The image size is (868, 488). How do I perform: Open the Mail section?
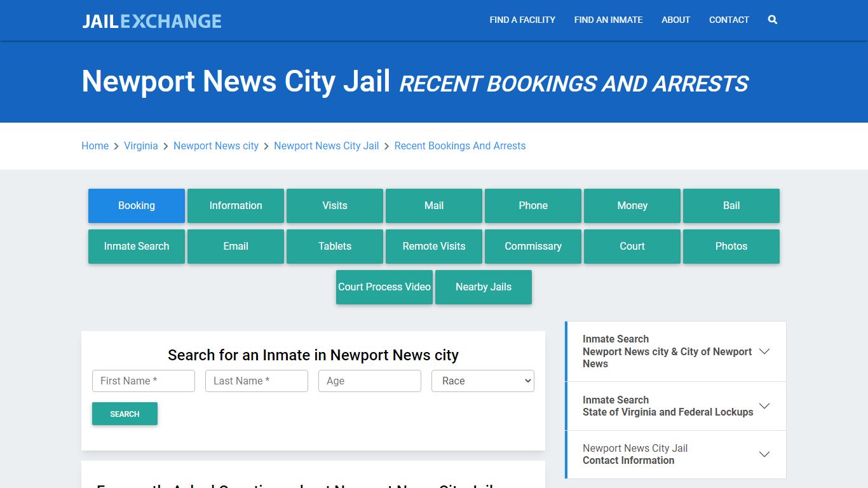434,205
